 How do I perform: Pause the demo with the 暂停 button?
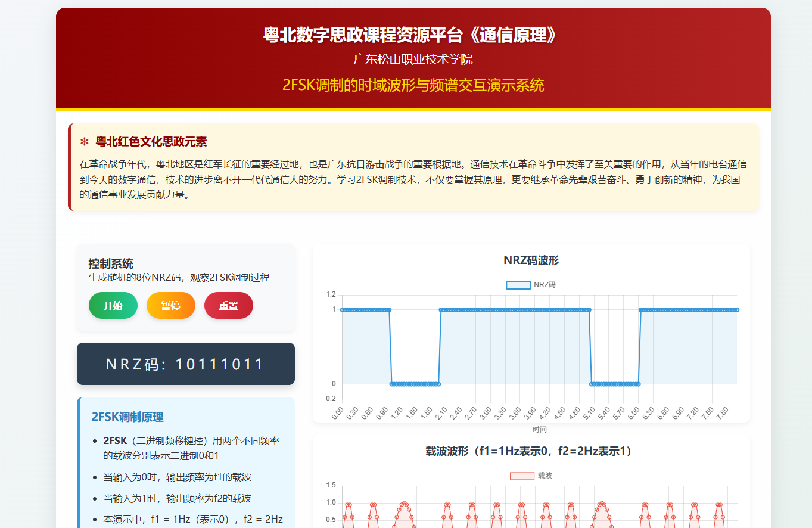pyautogui.click(x=170, y=306)
